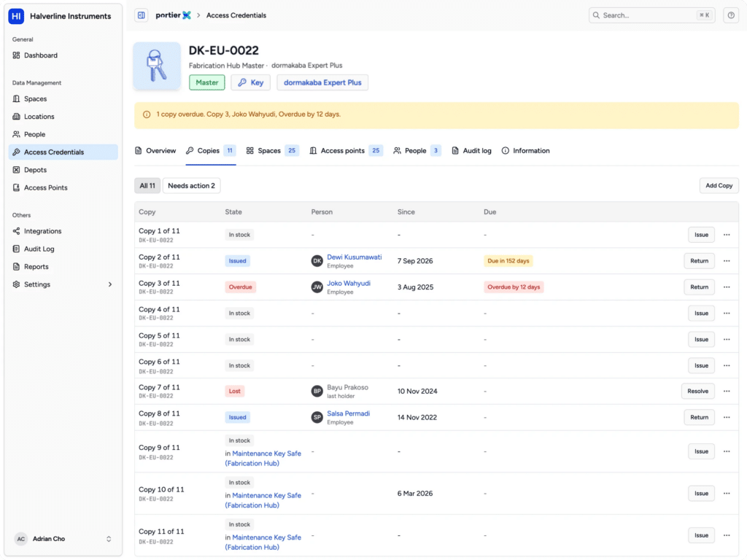Open Maintenance Key Safe link for Copy 9
The width and height of the screenshot is (747, 560).
pos(263,458)
